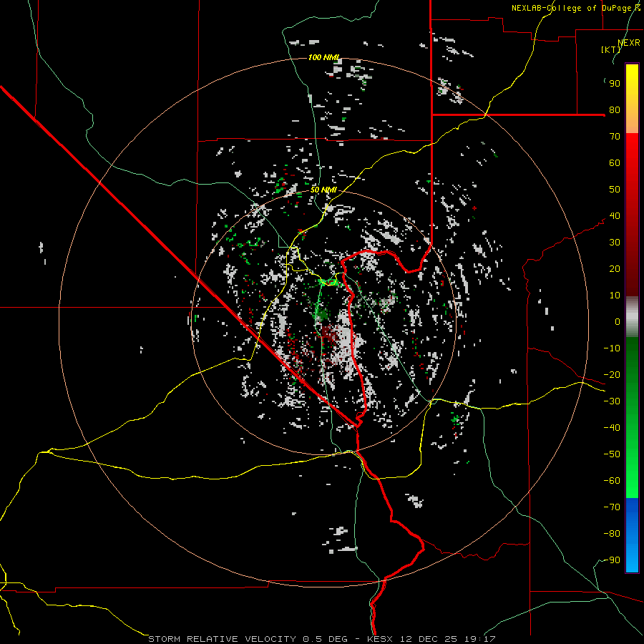Click the positive 60 legend value
Screen dimensions: 644x644
tap(615, 162)
